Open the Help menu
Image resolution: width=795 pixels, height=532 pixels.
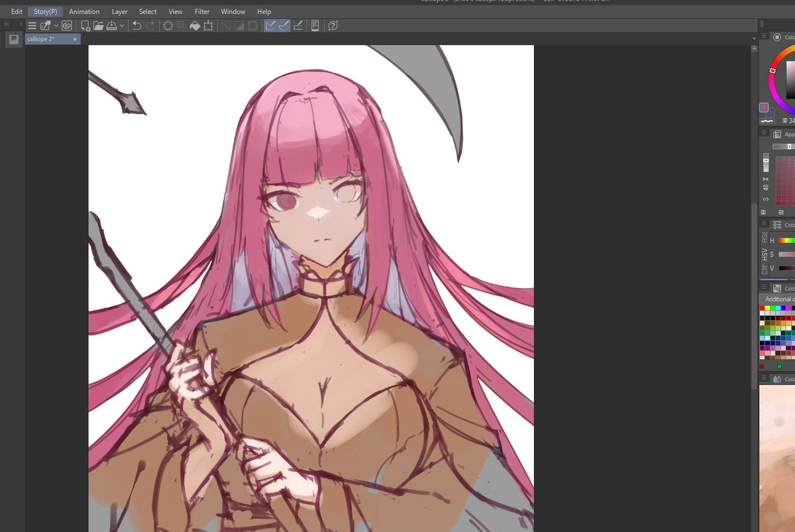pos(264,12)
